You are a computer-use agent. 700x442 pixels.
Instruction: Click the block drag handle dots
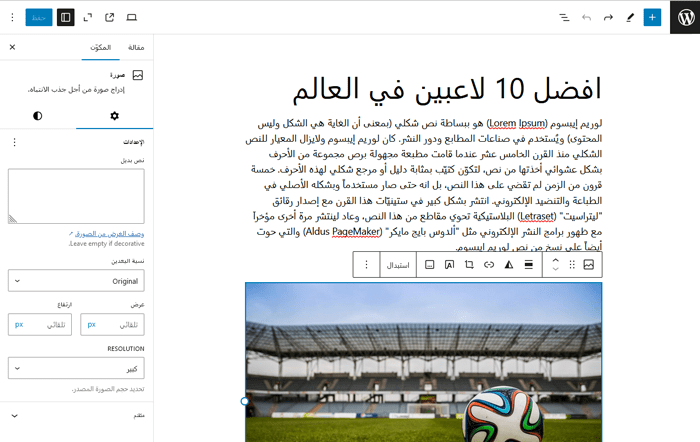pyautogui.click(x=572, y=265)
